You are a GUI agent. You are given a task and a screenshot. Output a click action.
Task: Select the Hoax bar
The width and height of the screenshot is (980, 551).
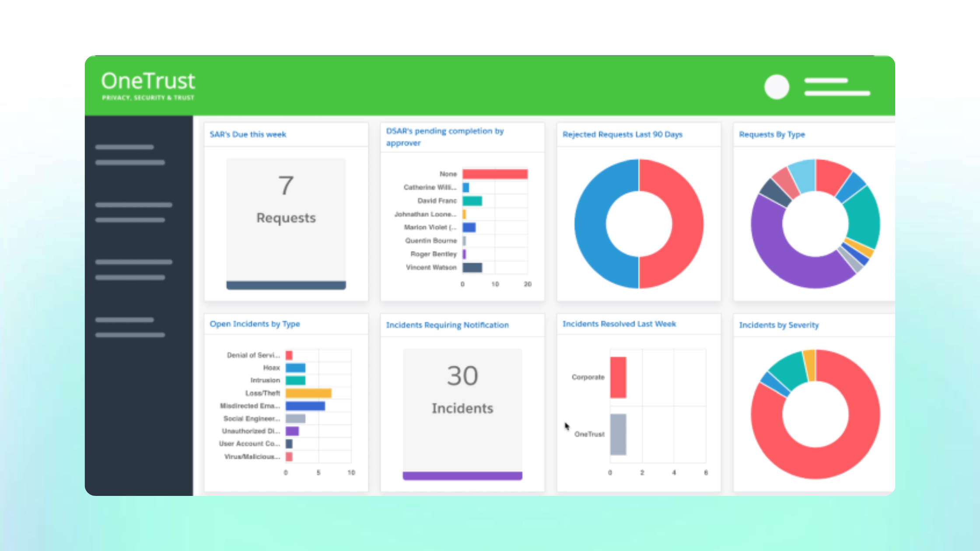295,368
